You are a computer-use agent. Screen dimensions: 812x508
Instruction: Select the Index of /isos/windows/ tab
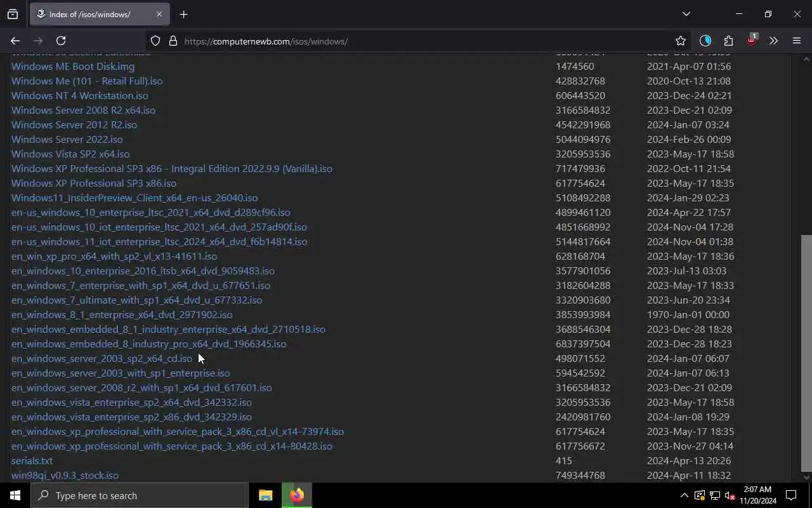coord(98,14)
